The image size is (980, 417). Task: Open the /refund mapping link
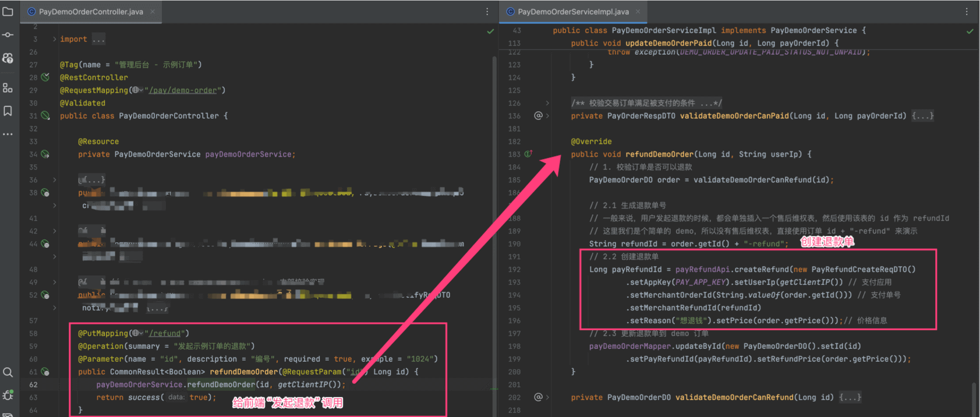click(x=165, y=333)
